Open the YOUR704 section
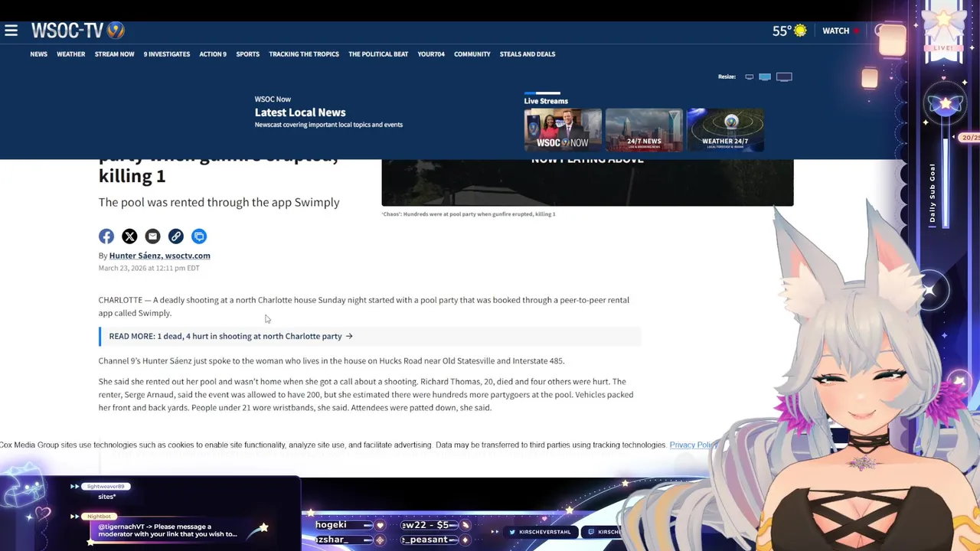The width and height of the screenshot is (980, 551). (431, 54)
